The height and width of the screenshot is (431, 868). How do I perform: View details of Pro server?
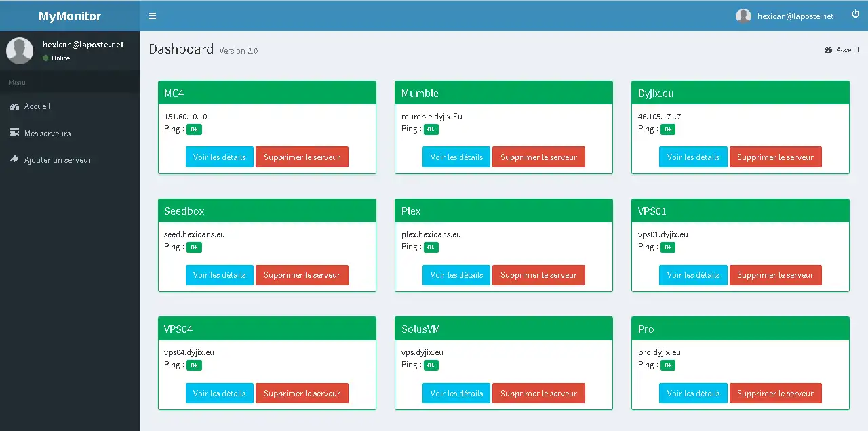(x=693, y=393)
